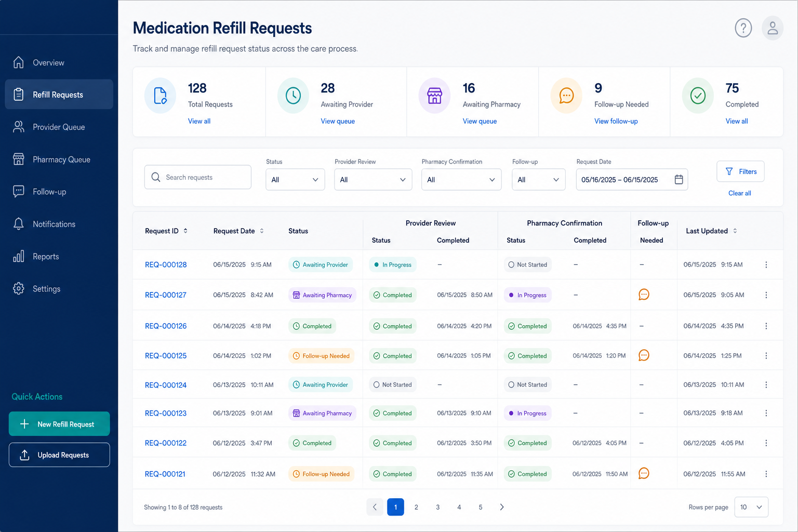
Task: Expand the Status filter dropdown
Action: pos(295,180)
